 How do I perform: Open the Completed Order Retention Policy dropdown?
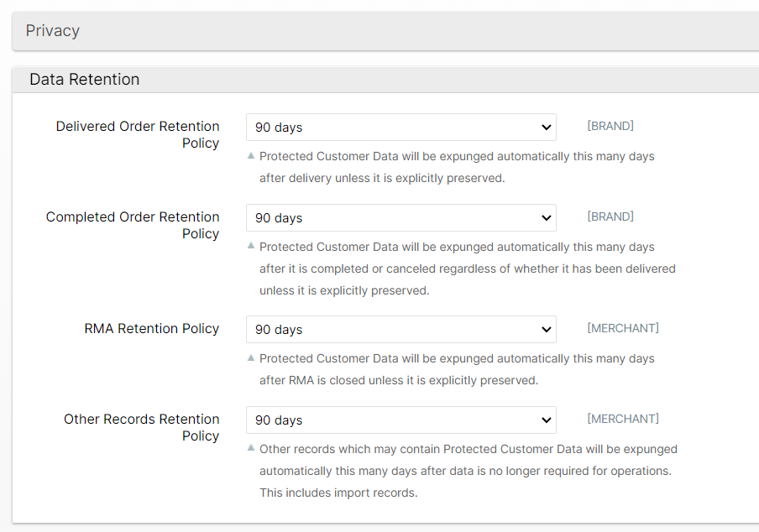pos(400,218)
